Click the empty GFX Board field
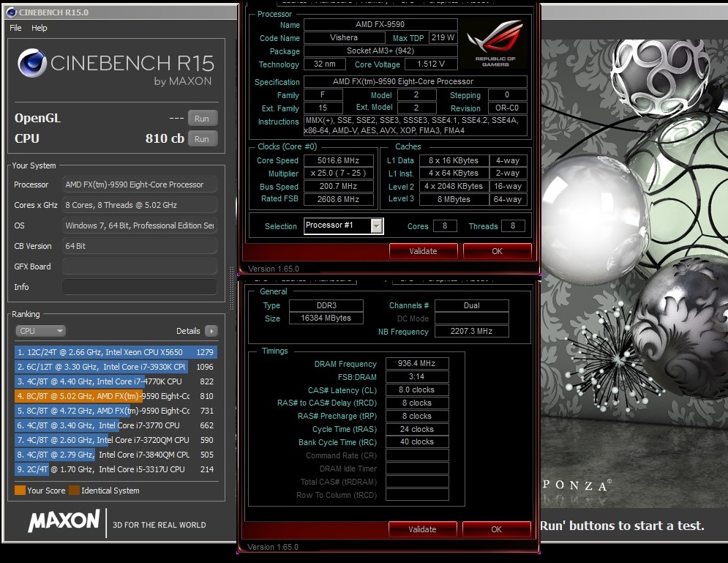The image size is (728, 563). [x=139, y=266]
